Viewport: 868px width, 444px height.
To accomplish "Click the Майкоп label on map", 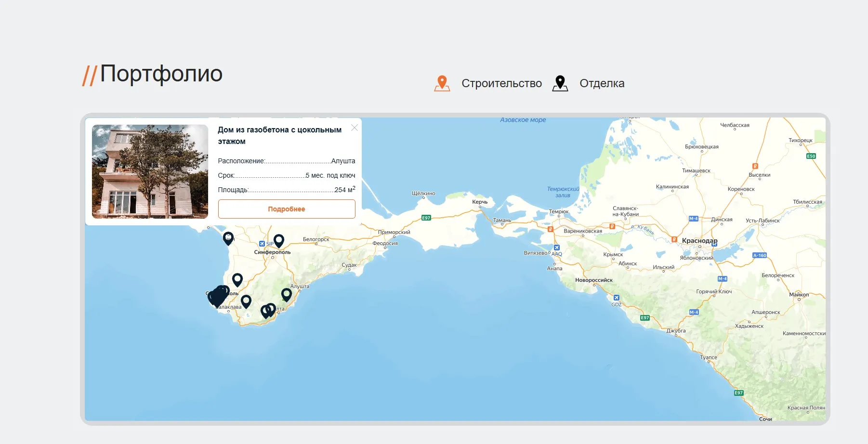I will [799, 294].
